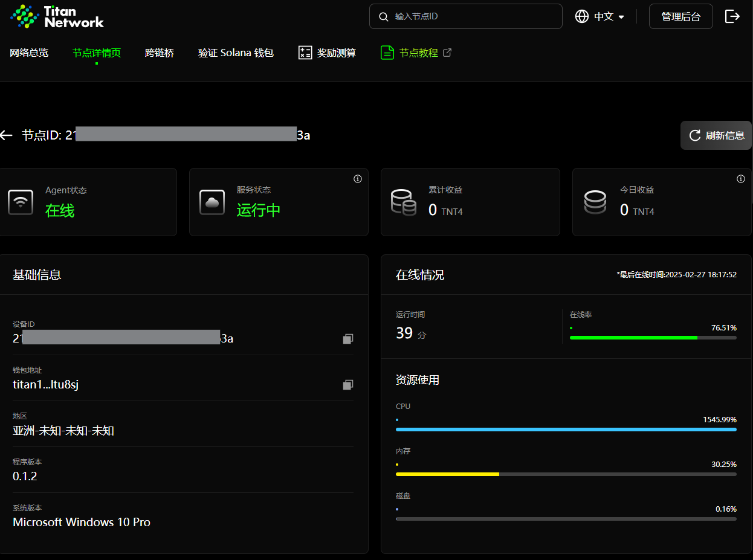
Task: Click the 刷新信息 button
Action: point(716,135)
